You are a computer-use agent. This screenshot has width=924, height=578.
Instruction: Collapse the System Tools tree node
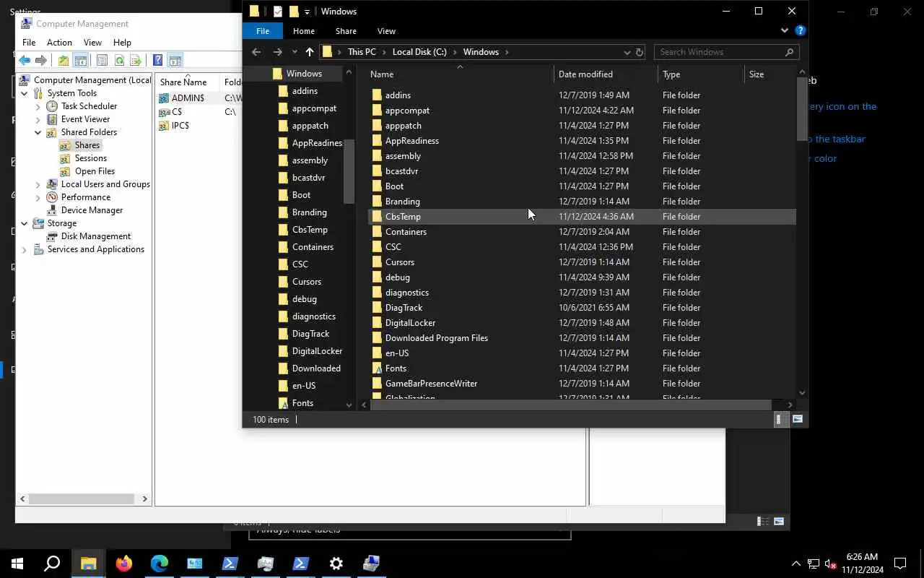25,93
